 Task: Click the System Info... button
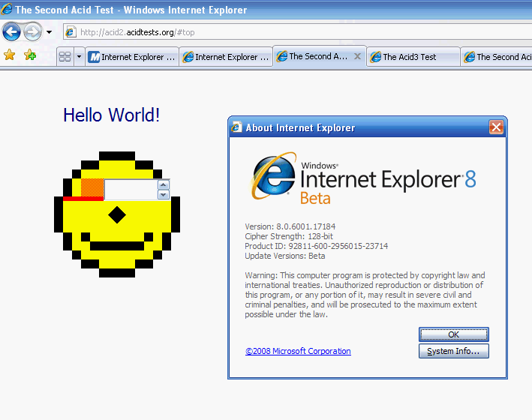[454, 351]
